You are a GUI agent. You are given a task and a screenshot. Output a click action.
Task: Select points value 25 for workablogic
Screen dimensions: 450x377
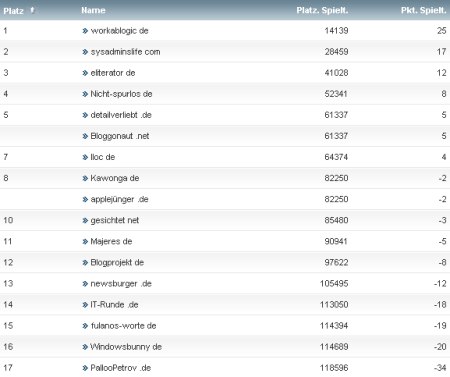442,31
